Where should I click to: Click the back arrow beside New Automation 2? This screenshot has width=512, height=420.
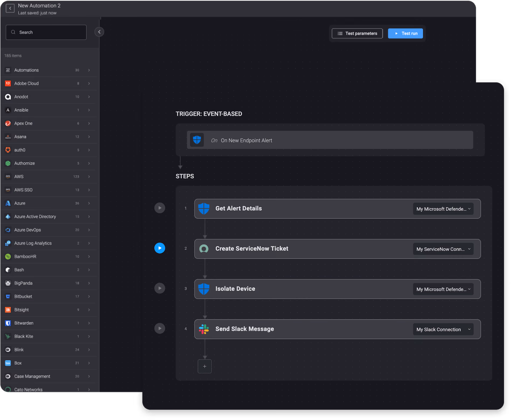(x=10, y=8)
